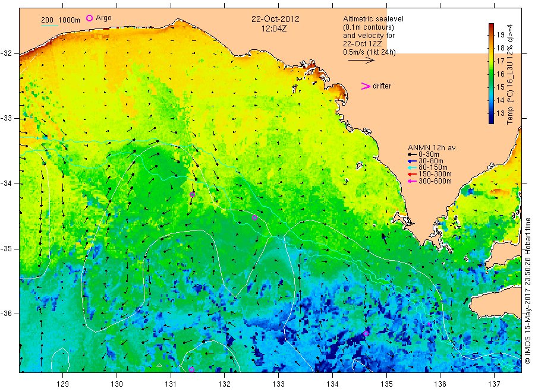Click the temperature color bar

click(x=491, y=73)
